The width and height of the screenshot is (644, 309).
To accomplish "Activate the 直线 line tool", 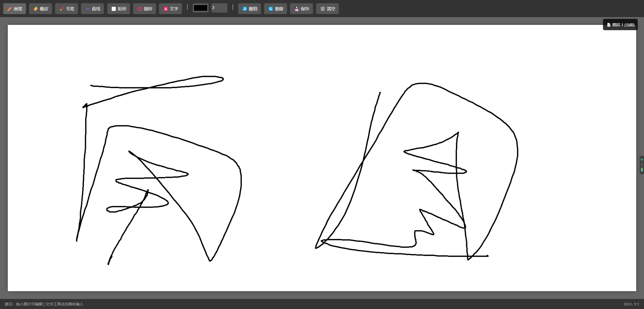I will [92, 9].
